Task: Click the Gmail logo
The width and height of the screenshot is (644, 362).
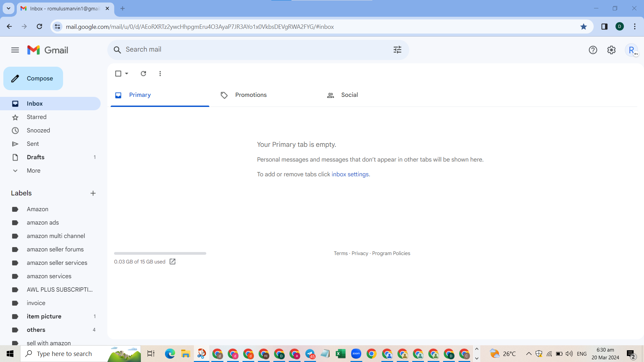Action: [x=48, y=50]
